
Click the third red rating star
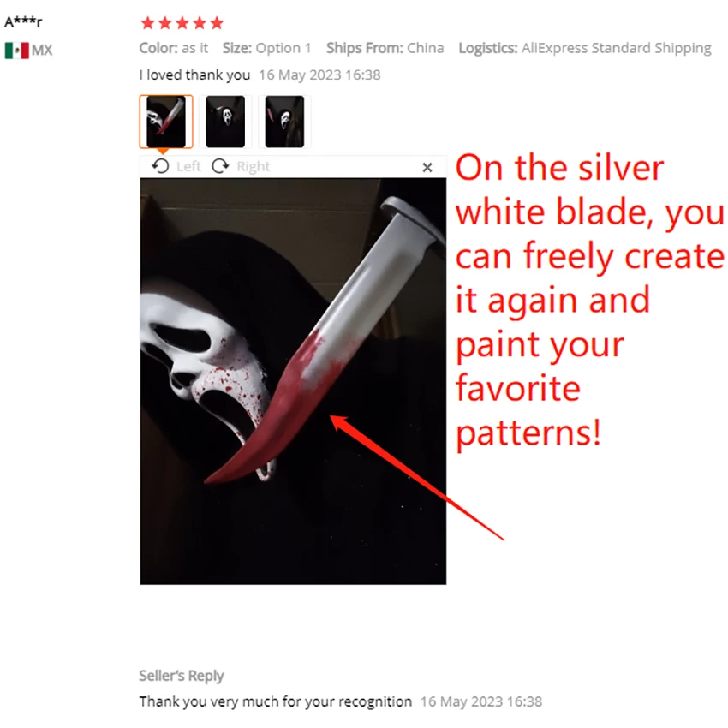click(x=182, y=23)
